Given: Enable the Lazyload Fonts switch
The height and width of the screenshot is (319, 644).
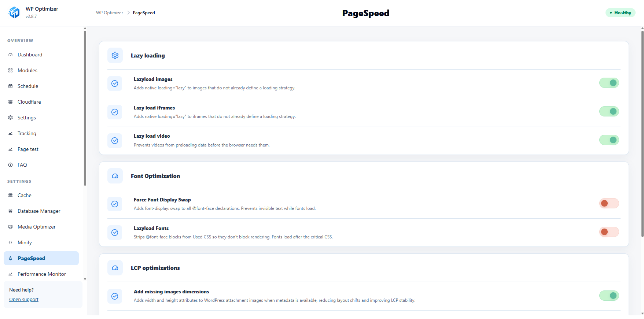Looking at the screenshot, I should 609,232.
